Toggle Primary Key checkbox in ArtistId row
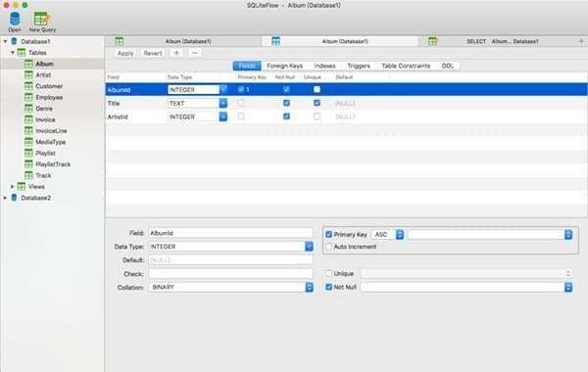This screenshot has width=588, height=372. pyautogui.click(x=241, y=116)
